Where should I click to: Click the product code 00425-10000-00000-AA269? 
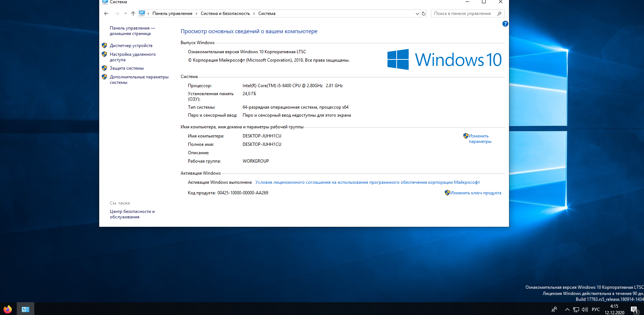243,193
